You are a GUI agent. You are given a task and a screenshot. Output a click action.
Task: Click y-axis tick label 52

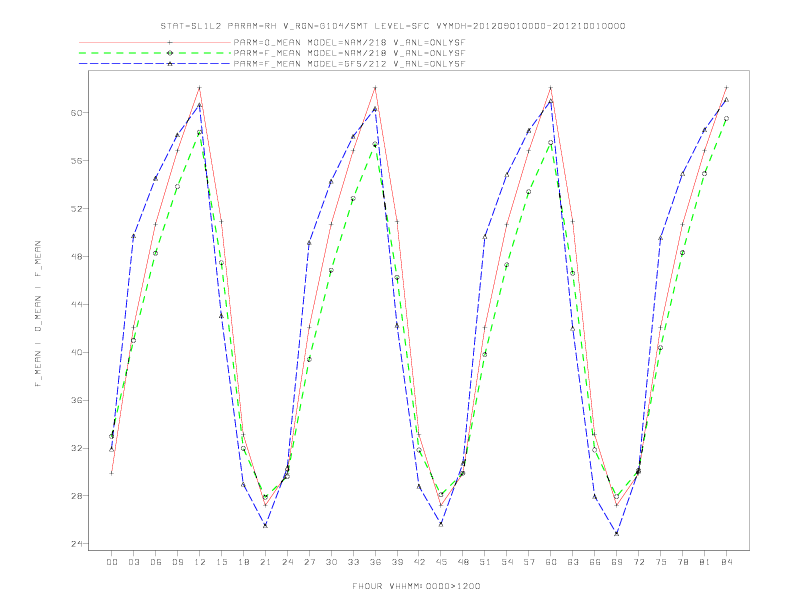tap(76, 209)
